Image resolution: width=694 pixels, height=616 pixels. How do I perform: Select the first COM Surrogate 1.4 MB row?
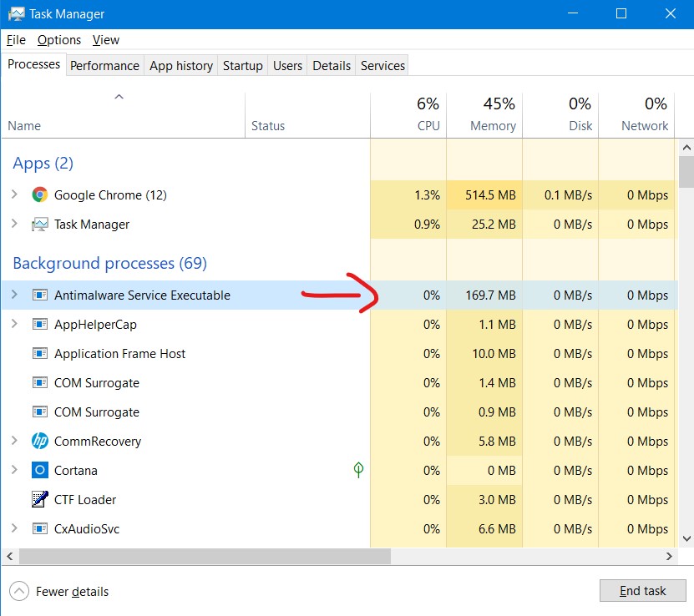[x=340, y=382]
